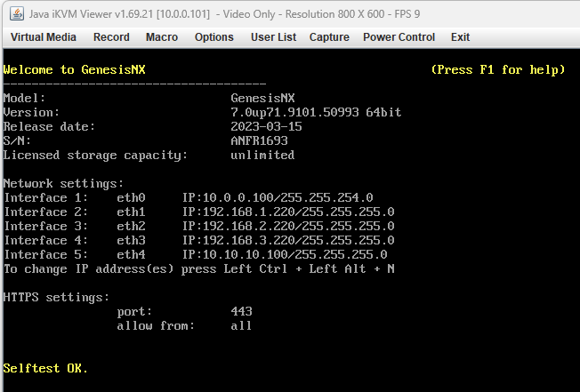
Task: Click the 'Selftest OK.' status line
Action: point(45,368)
